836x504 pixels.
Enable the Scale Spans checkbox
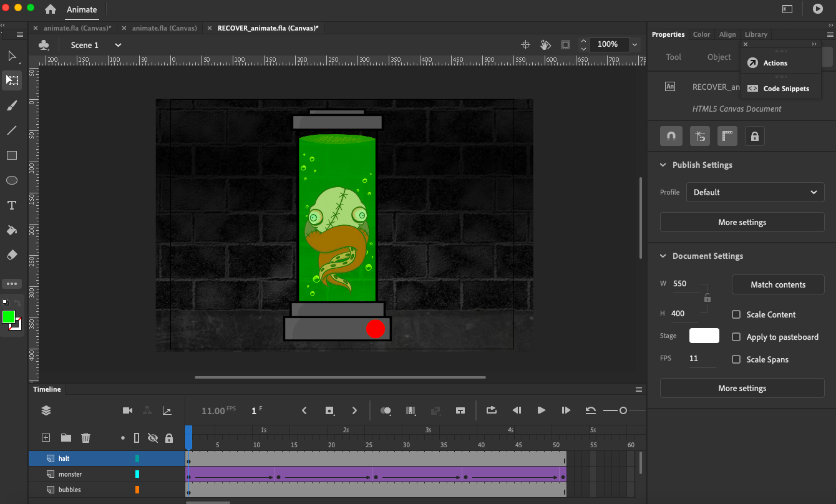[736, 359]
